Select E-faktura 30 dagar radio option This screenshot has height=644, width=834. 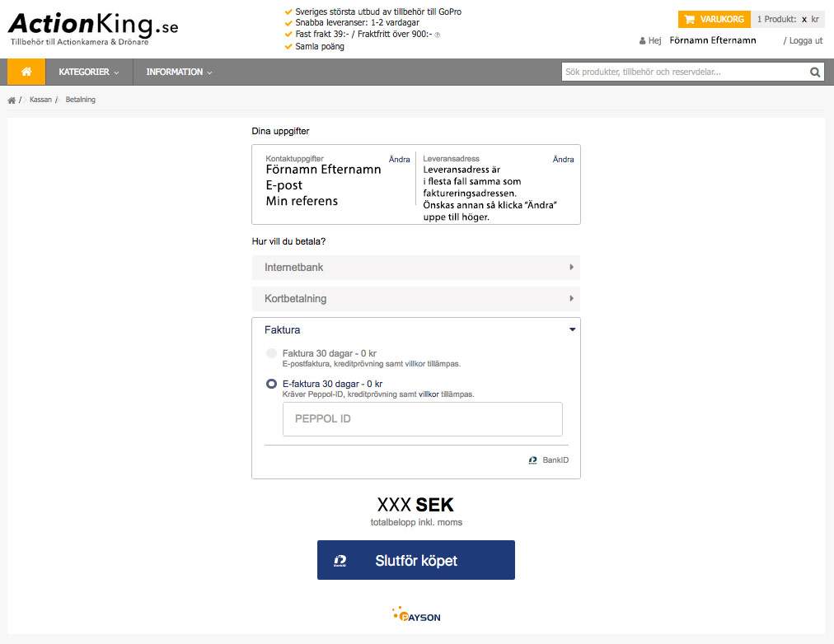click(271, 384)
